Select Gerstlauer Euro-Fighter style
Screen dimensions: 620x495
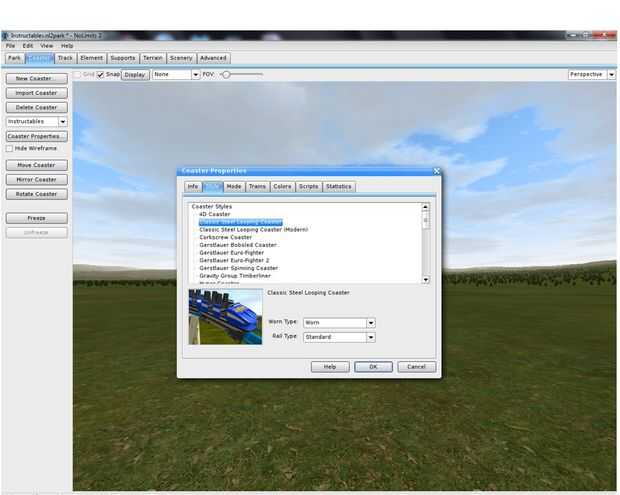(x=231, y=253)
